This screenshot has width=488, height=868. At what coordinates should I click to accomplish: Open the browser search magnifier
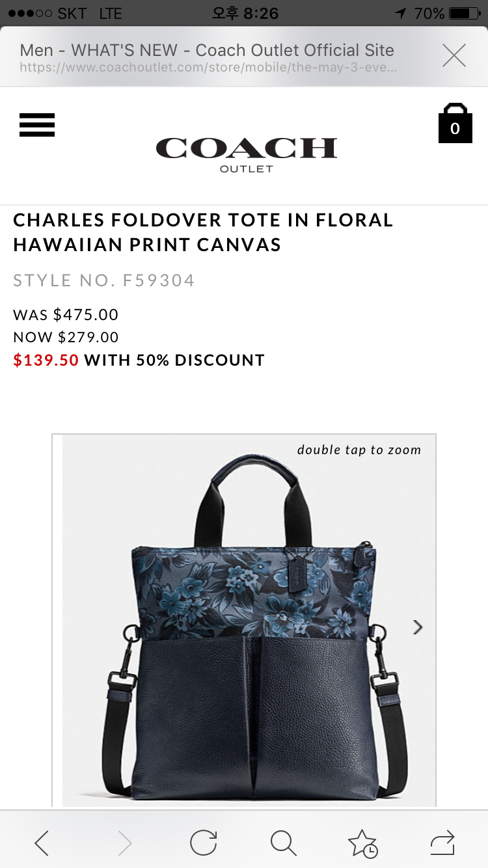(x=284, y=844)
